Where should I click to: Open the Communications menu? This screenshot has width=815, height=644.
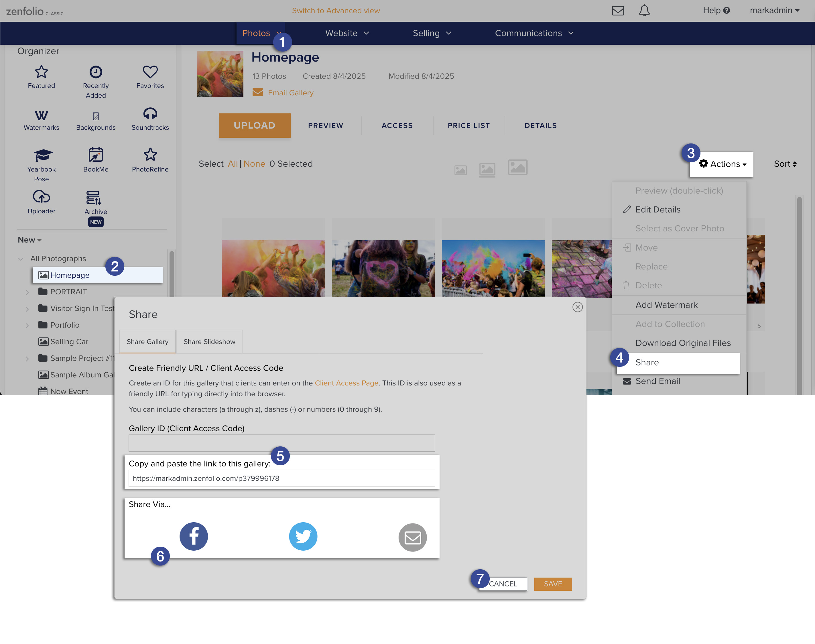click(534, 33)
